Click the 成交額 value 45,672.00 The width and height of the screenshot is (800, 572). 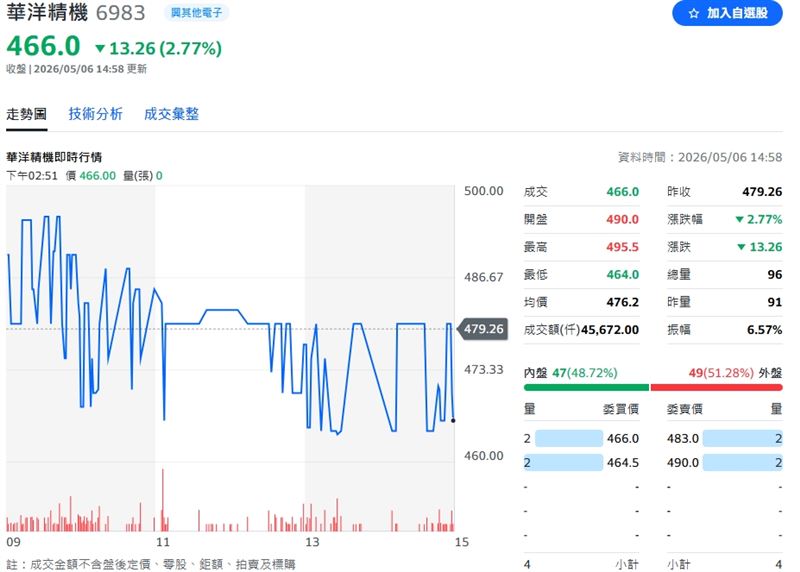[610, 330]
